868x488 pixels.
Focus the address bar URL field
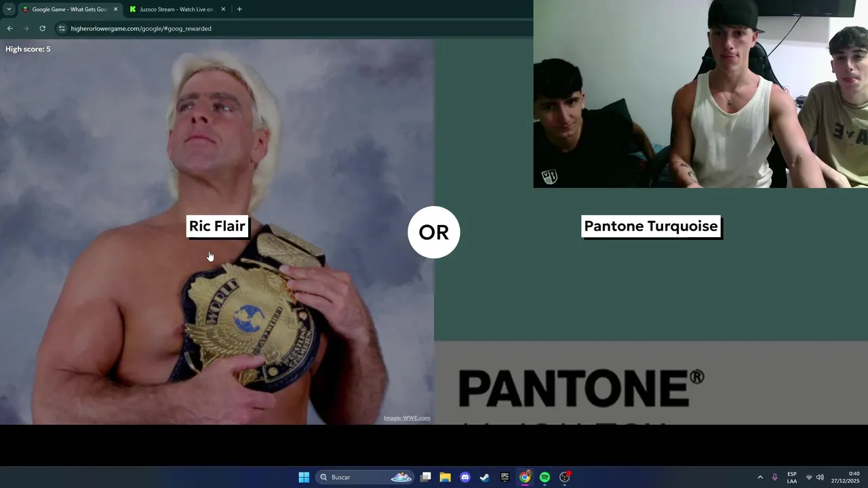pyautogui.click(x=292, y=28)
